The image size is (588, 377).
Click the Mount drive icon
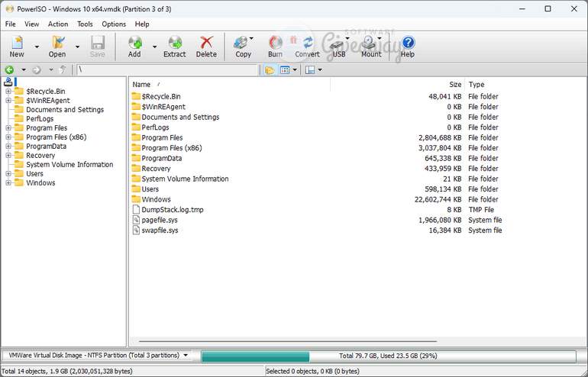[370, 43]
